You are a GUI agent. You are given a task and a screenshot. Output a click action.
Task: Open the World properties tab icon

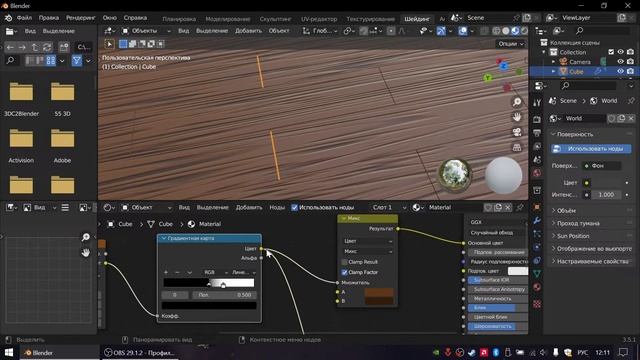537,173
